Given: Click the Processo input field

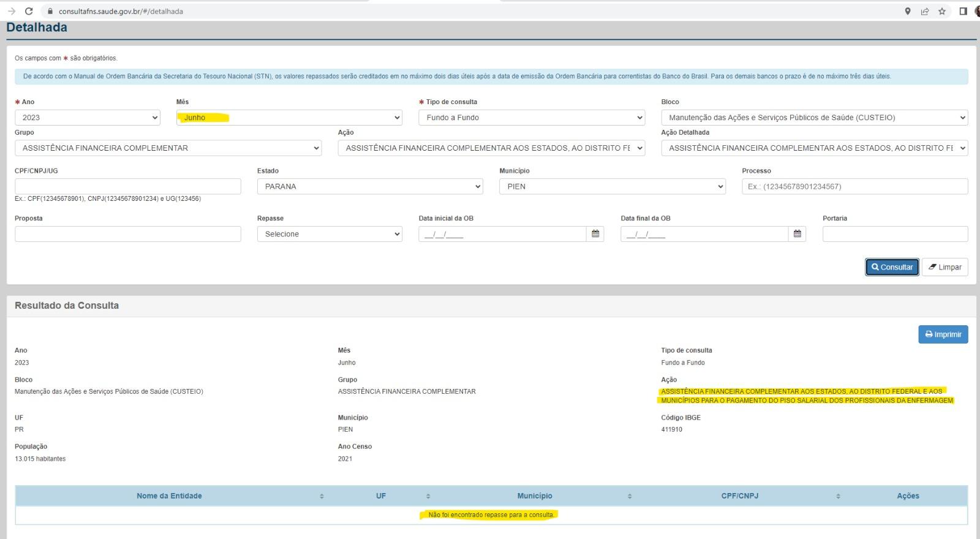Looking at the screenshot, I should pyautogui.click(x=855, y=186).
